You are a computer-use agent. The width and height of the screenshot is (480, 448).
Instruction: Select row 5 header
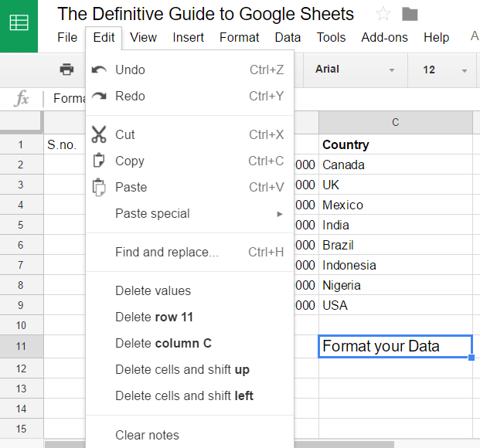(22, 225)
